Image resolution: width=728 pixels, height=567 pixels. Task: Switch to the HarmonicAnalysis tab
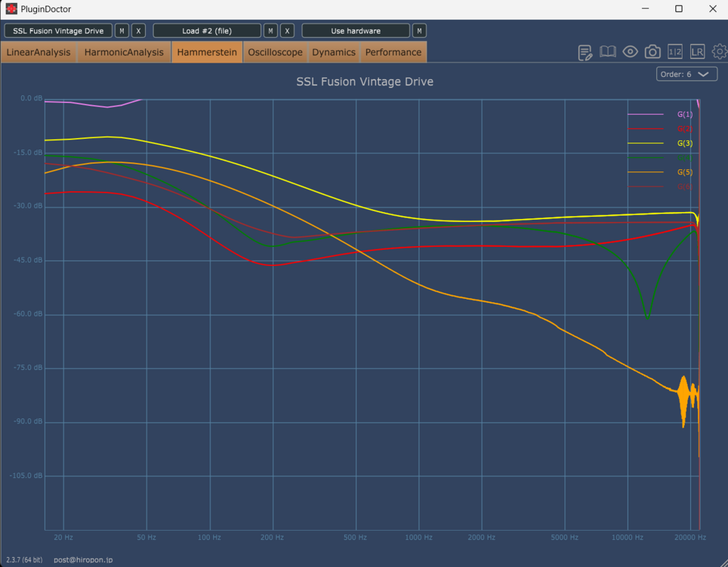124,52
